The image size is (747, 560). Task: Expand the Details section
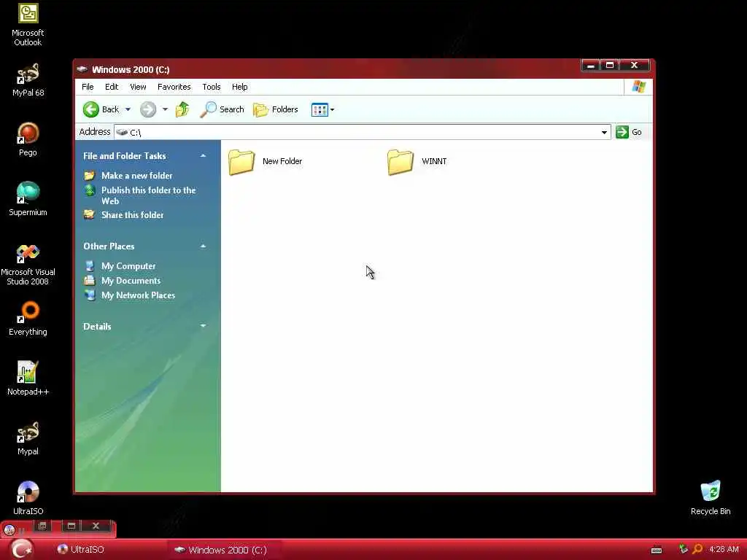[203, 326]
